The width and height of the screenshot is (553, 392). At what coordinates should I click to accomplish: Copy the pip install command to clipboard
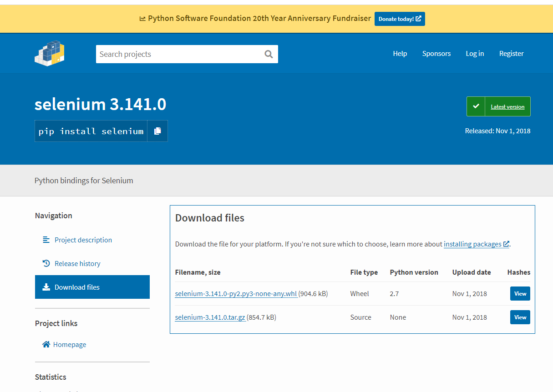click(157, 131)
